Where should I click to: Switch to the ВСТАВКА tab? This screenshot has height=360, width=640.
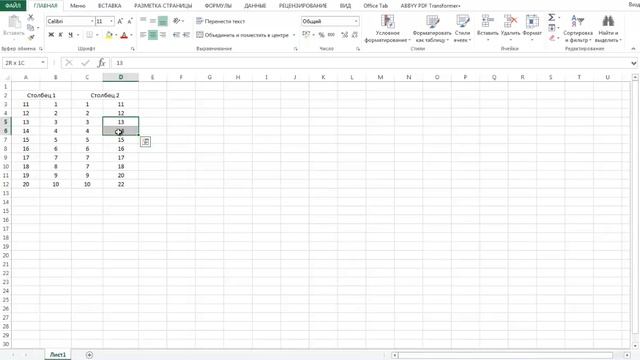coord(109,6)
